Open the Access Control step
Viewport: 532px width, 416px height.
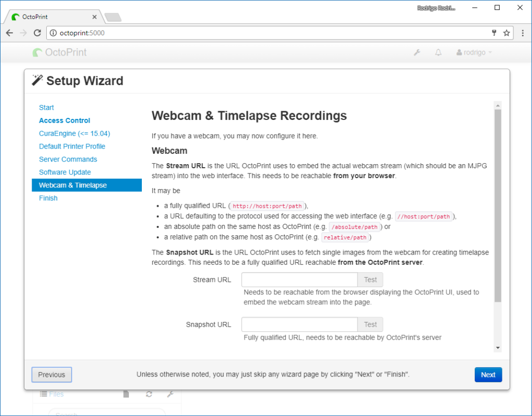point(64,120)
